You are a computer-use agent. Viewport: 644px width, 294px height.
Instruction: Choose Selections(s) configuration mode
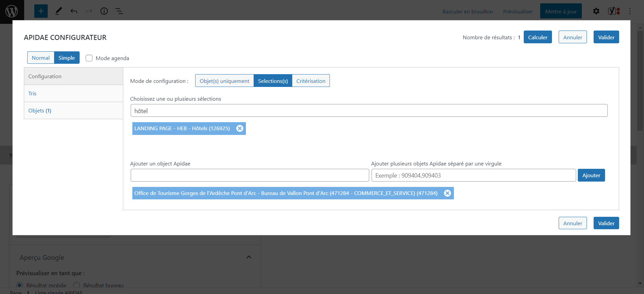(x=273, y=81)
